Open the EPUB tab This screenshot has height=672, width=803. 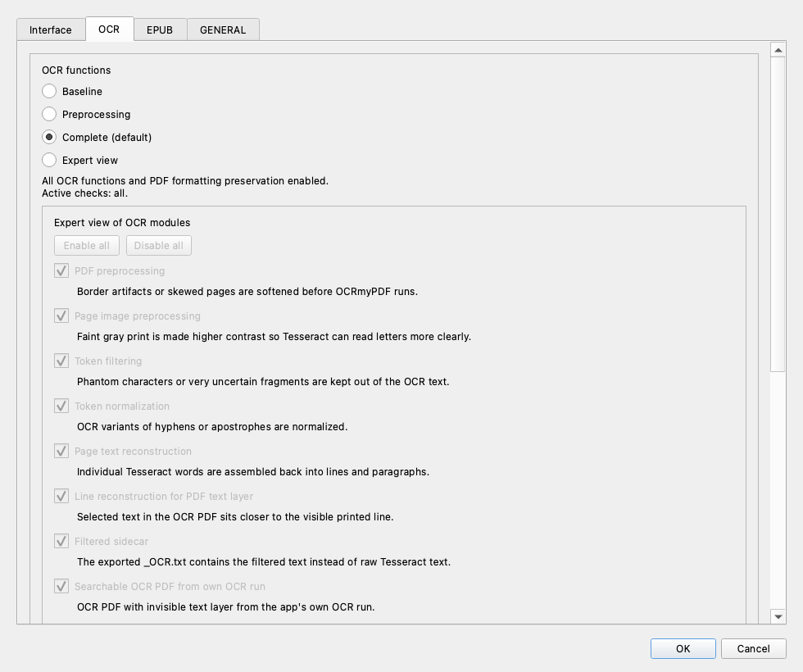click(x=160, y=30)
